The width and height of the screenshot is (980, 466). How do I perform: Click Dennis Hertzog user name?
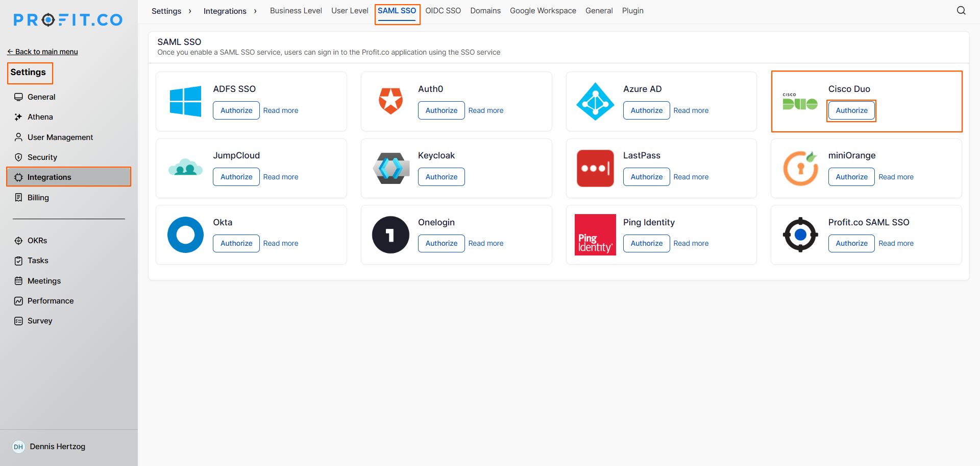(58, 447)
